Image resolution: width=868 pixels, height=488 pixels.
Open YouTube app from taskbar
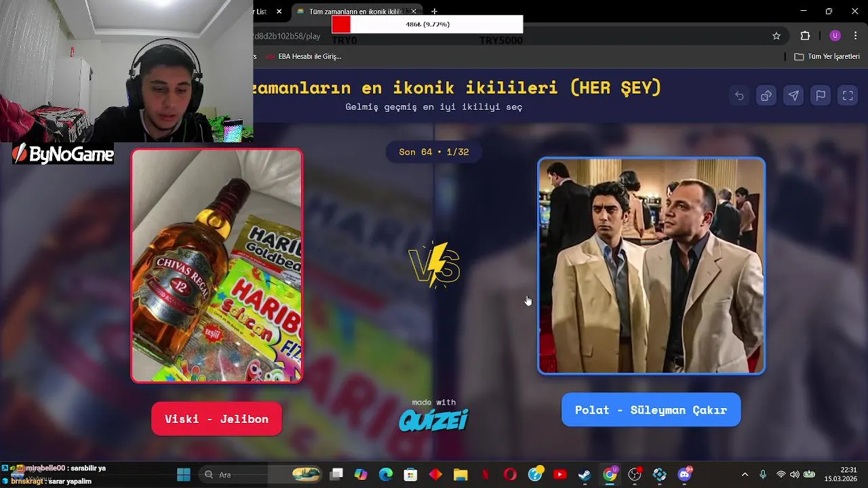[559, 474]
